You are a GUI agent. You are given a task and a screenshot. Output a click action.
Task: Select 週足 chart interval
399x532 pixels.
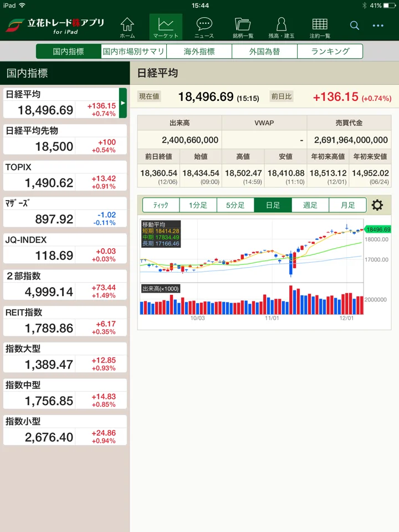(x=310, y=205)
